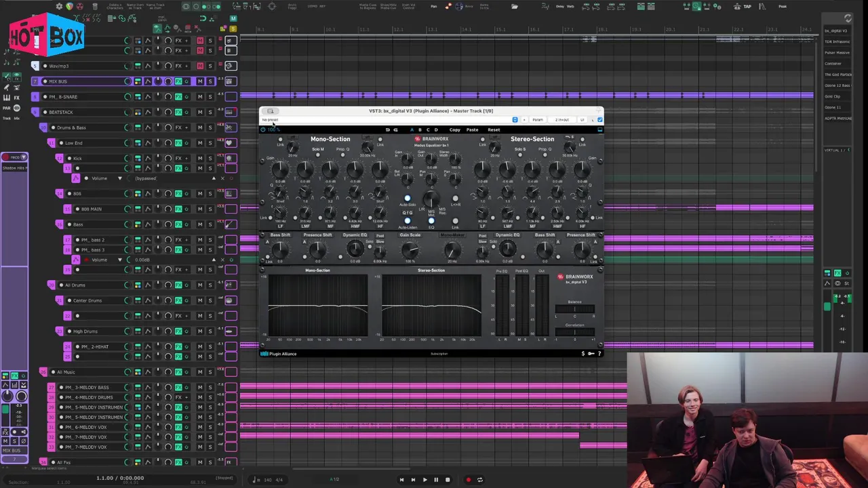Click the dollar sign icon in Plugin Alliance bar
Screen dimensions: 868x488
(x=583, y=354)
